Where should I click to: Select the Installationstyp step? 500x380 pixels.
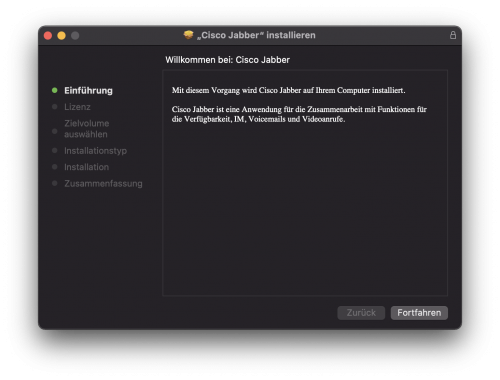coord(95,151)
